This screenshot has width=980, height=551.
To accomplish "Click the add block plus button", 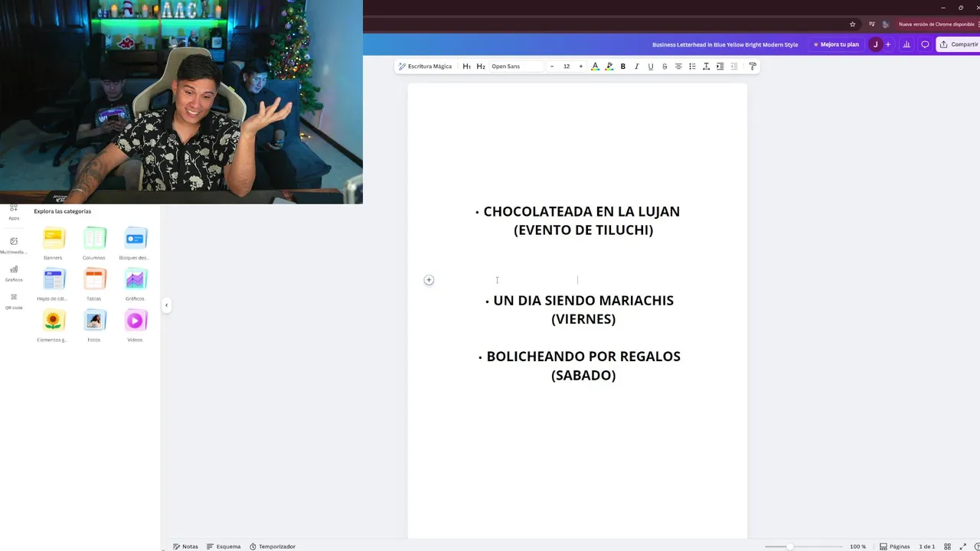I will coord(429,280).
